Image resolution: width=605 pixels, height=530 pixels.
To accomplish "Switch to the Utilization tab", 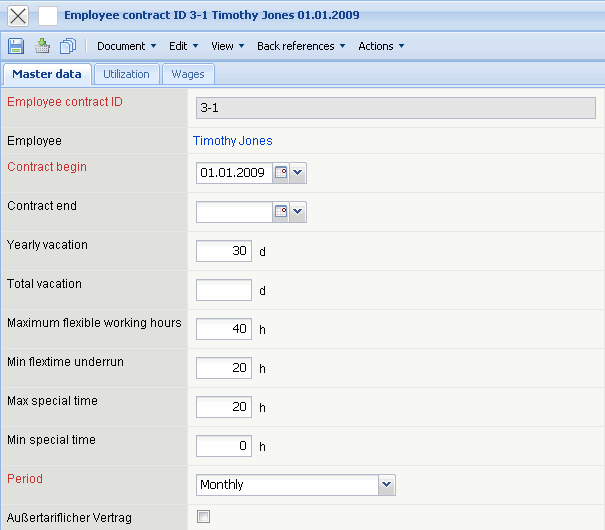I will [x=126, y=74].
